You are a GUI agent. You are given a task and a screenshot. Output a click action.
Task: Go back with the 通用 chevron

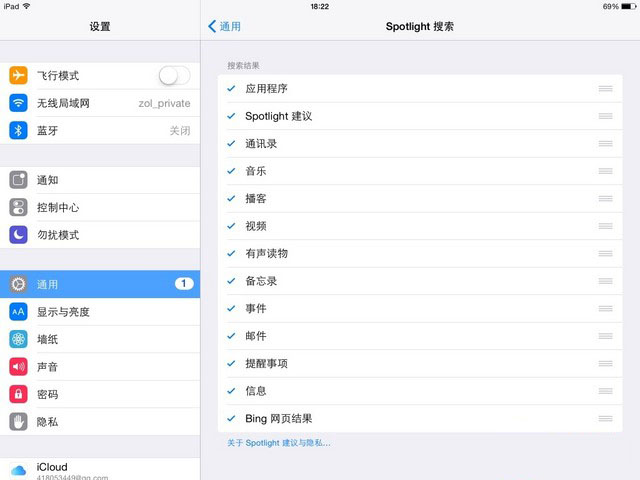[x=224, y=27]
